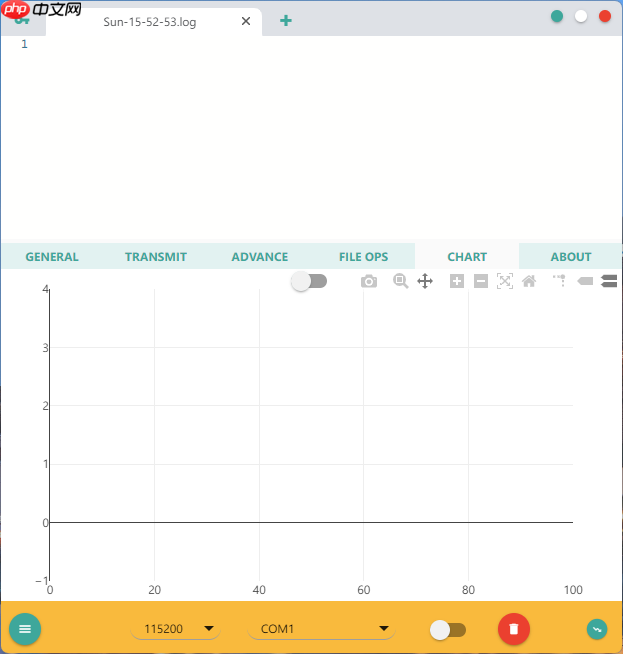Click the autoscale icon in chart toolbar
The image size is (623, 654).
tap(505, 282)
